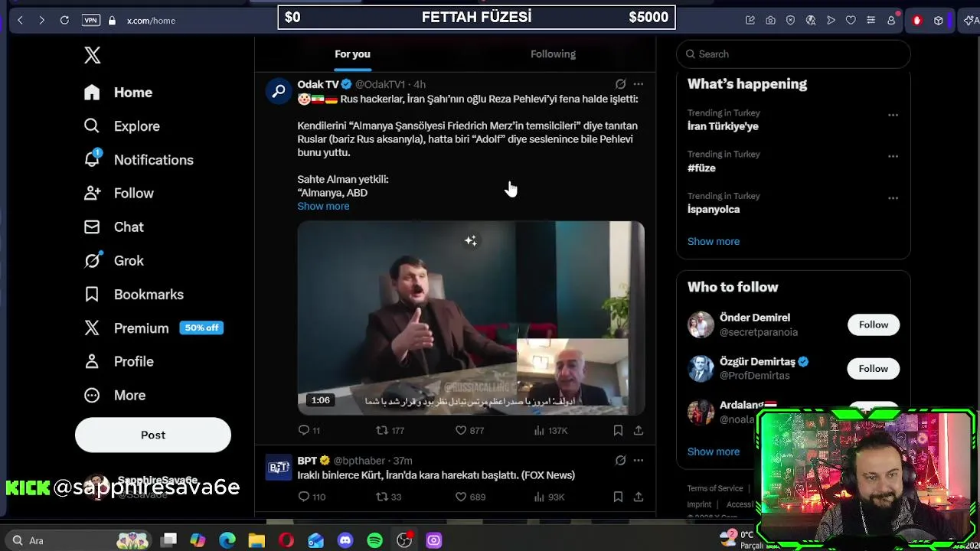The height and width of the screenshot is (551, 980).
Task: Follow Özgür Demirtaş
Action: tap(873, 369)
